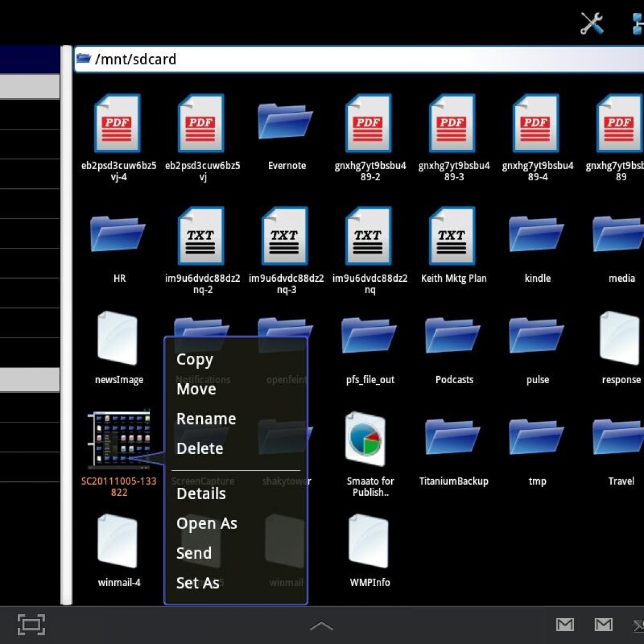Open the first Gmail notification icon
644x644 pixels.
(x=565, y=624)
